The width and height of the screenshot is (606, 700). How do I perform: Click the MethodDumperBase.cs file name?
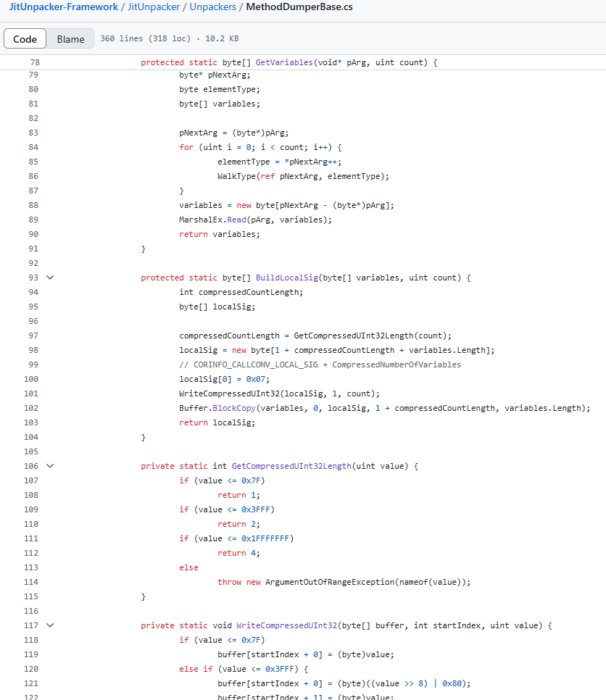299,7
